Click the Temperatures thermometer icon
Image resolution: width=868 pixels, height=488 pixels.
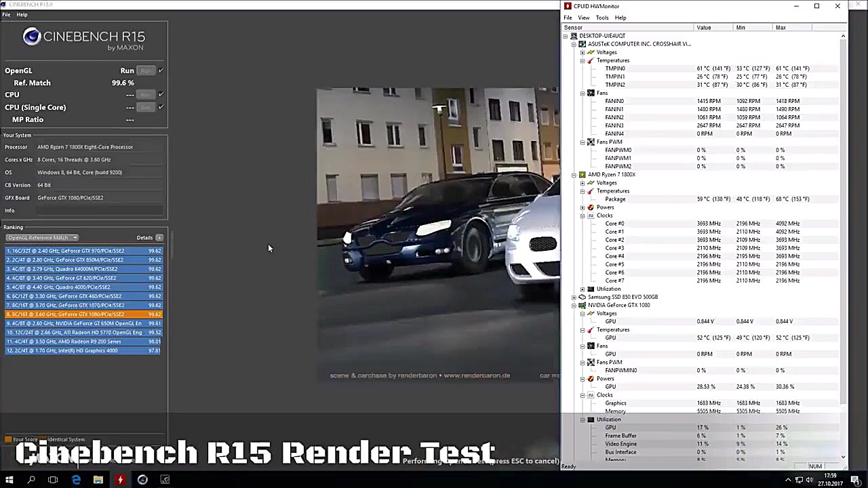click(591, 60)
